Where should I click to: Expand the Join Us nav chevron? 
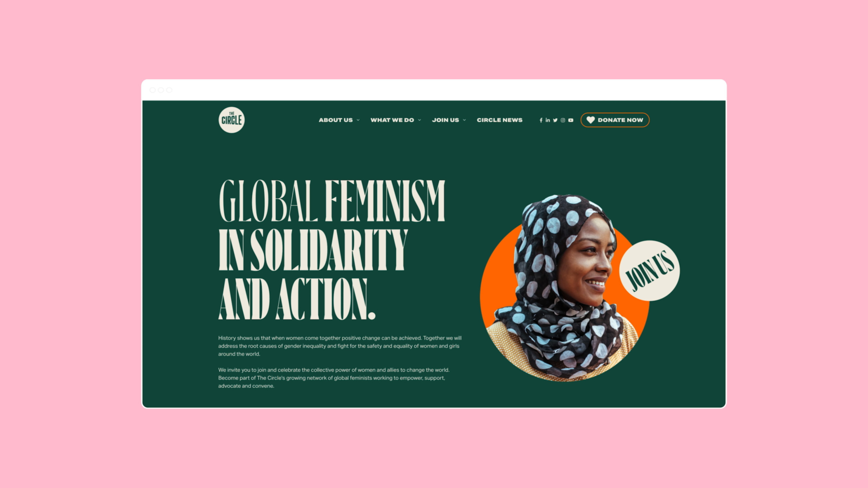tap(464, 120)
